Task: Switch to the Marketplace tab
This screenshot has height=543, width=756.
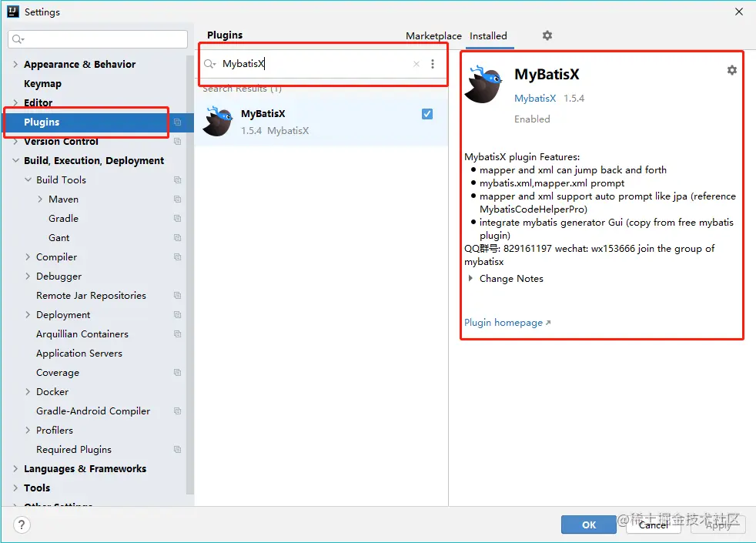Action: pos(433,35)
